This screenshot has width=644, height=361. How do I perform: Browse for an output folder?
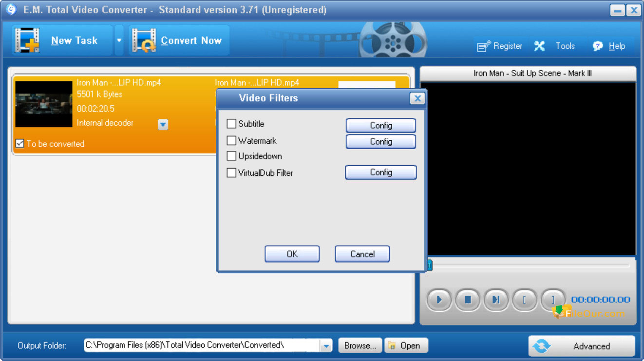click(360, 345)
